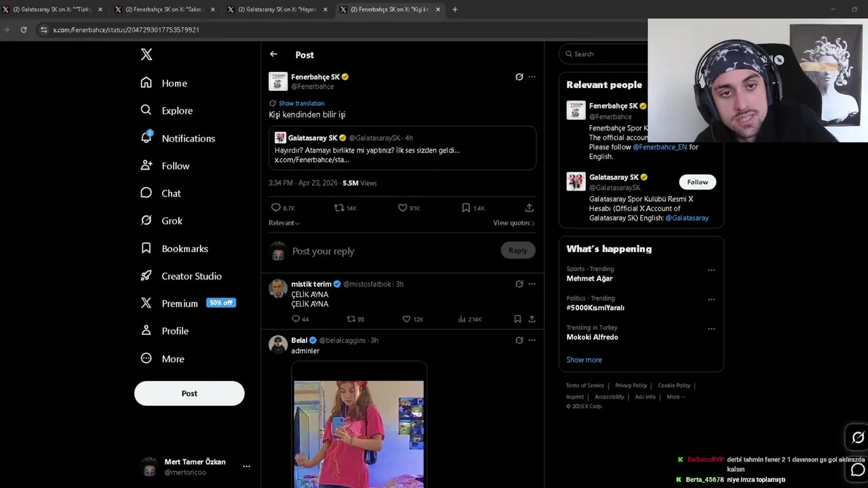Screen dimensions: 868x488
Task: Click share icon on main post
Action: click(530, 208)
